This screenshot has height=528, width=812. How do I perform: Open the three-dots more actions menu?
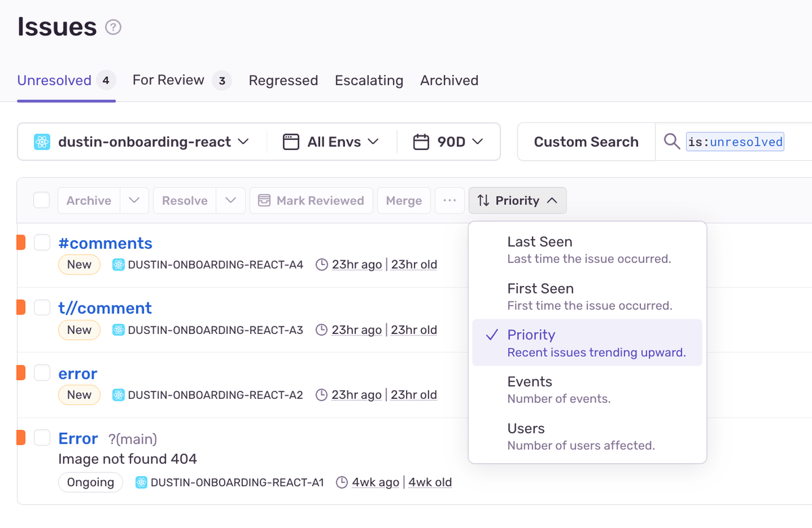(x=450, y=201)
